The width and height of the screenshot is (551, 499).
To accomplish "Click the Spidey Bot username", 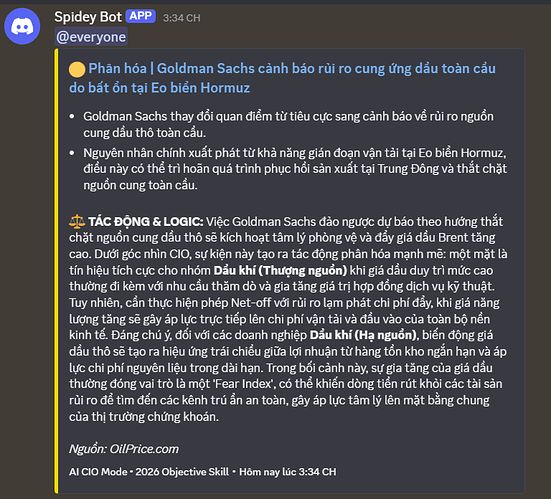I will 88,17.
